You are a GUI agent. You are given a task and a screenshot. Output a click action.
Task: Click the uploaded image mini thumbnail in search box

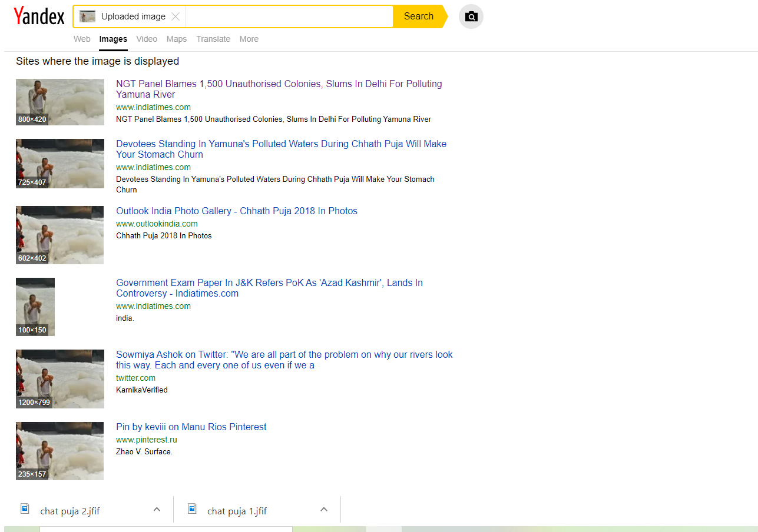88,16
